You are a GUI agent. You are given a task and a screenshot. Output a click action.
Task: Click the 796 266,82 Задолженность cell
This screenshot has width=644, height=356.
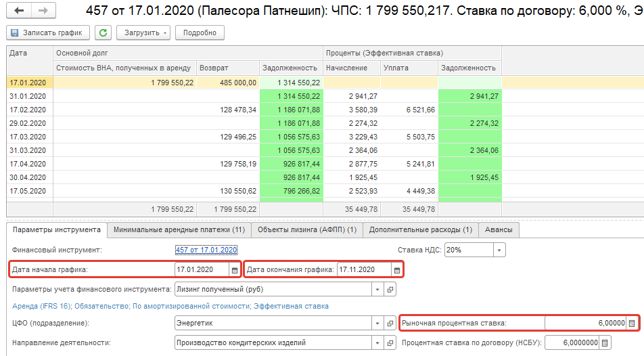(291, 191)
